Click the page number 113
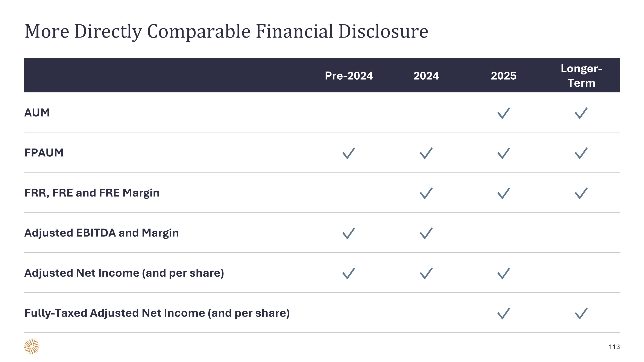The width and height of the screenshot is (644, 362). 614,347
